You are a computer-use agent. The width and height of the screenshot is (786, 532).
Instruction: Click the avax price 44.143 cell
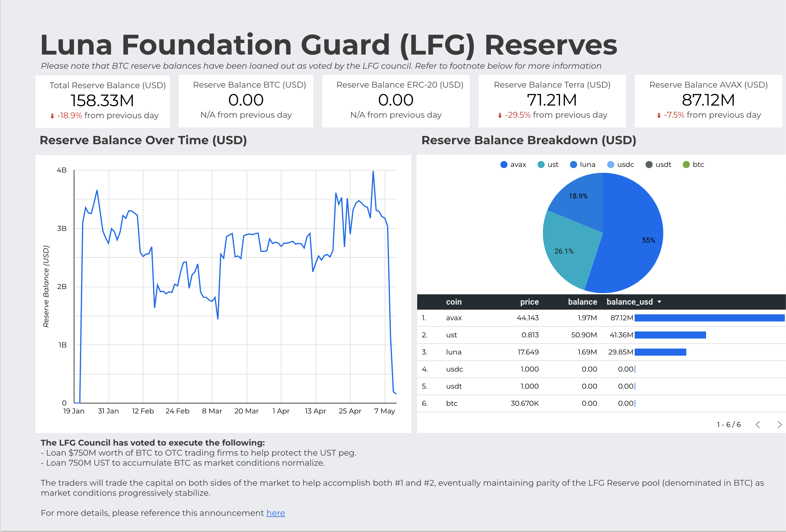[528, 318]
